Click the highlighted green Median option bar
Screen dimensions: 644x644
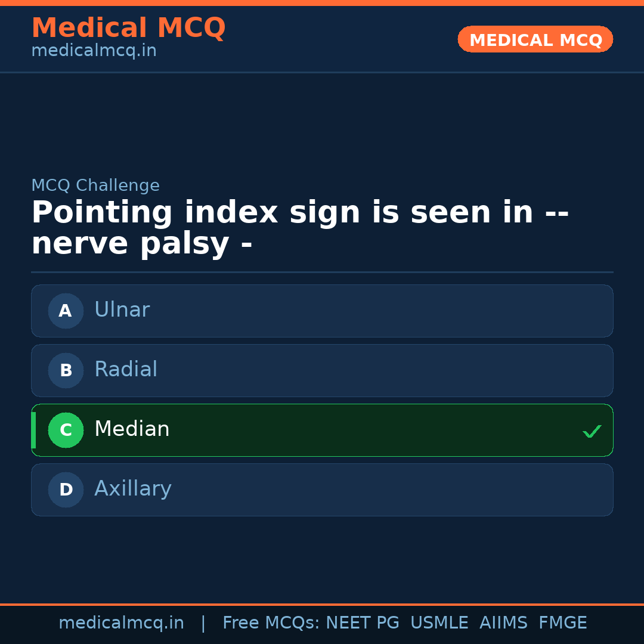pyautogui.click(x=322, y=430)
